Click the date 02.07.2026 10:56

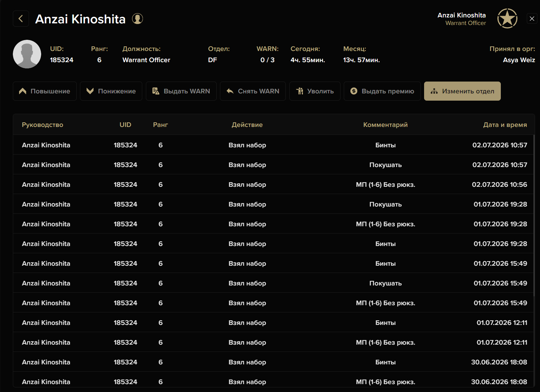499,184
